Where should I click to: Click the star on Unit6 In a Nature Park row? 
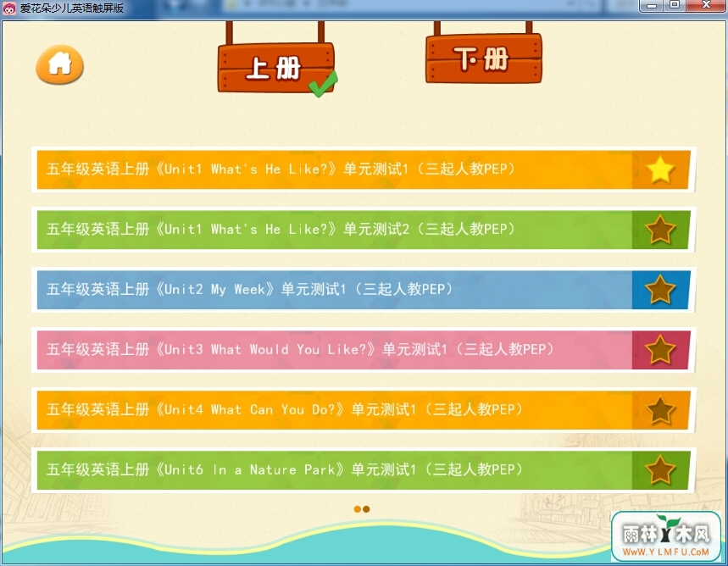pyautogui.click(x=660, y=470)
